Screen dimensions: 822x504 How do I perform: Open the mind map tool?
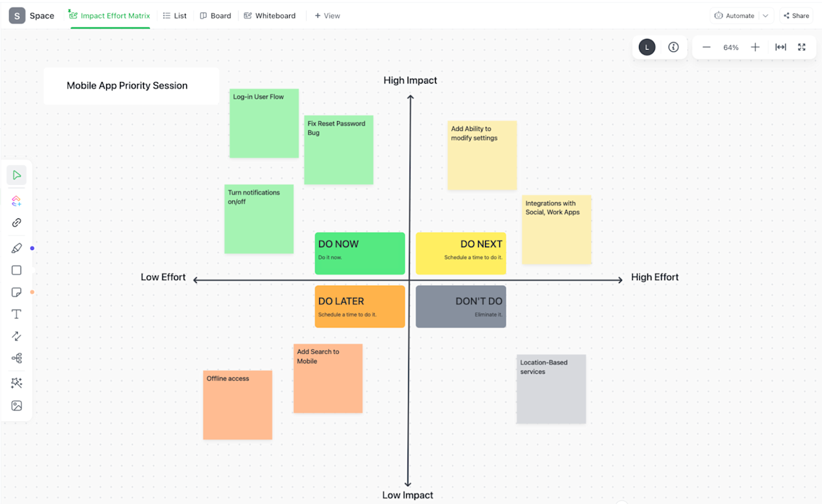pyautogui.click(x=16, y=358)
